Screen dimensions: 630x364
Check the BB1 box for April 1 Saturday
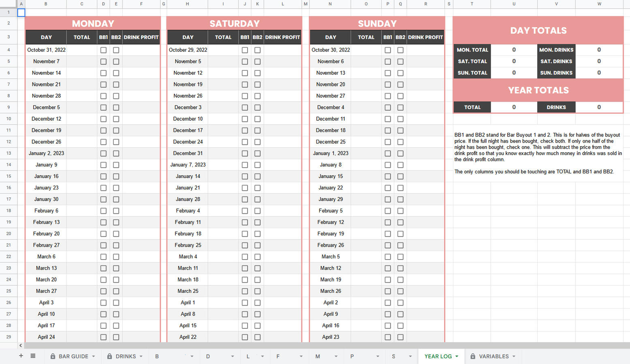(x=245, y=302)
